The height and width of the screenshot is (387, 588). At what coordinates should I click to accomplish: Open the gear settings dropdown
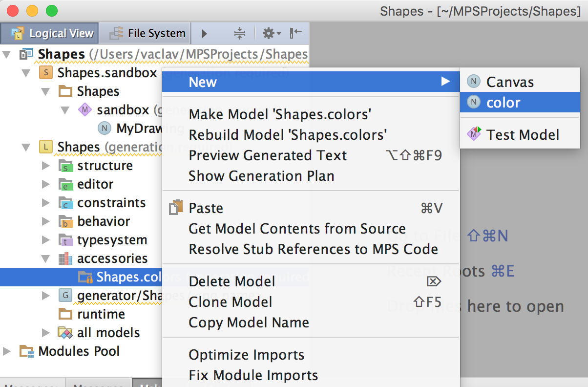[271, 33]
